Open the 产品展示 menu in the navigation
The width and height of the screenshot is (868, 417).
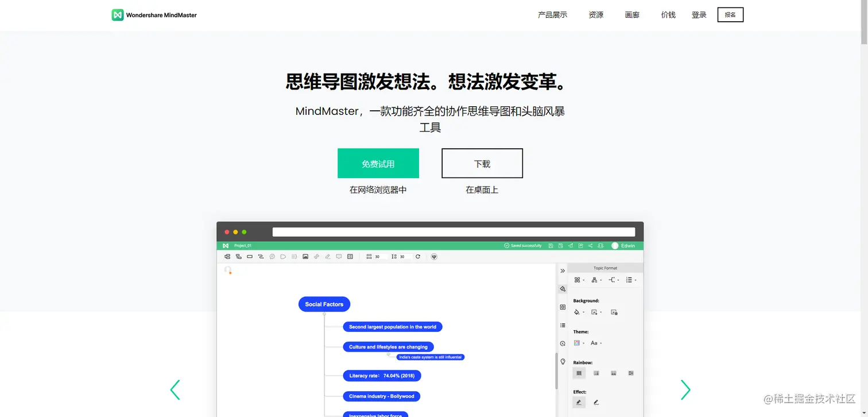[x=552, y=15]
